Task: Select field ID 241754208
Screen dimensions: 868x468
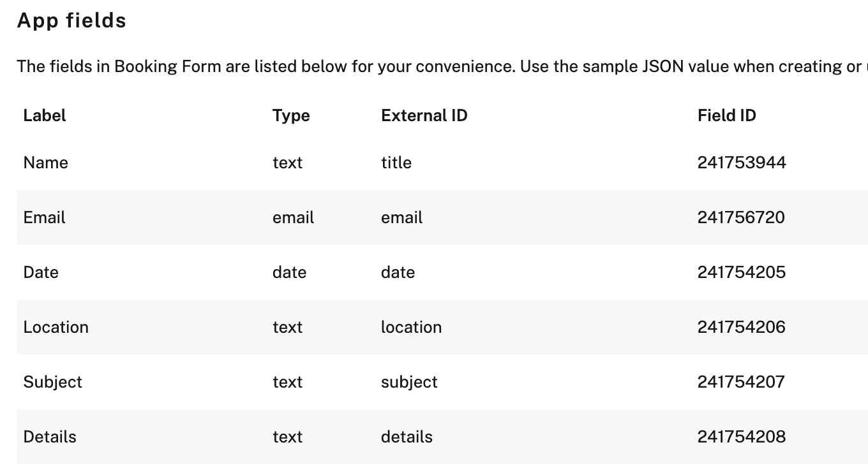Action: (742, 437)
